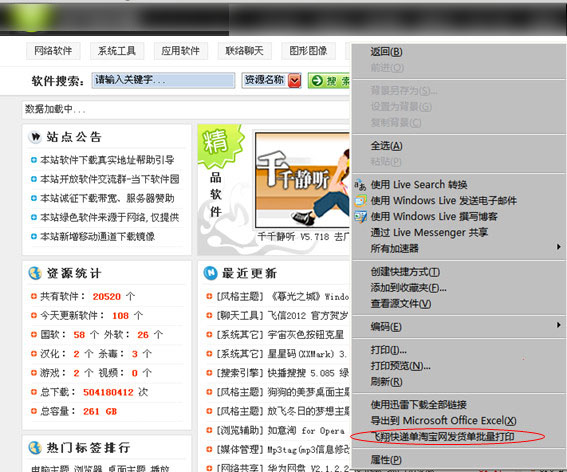
Task: Open [聊天工具] 飞信2012 update entry
Action: click(282, 316)
